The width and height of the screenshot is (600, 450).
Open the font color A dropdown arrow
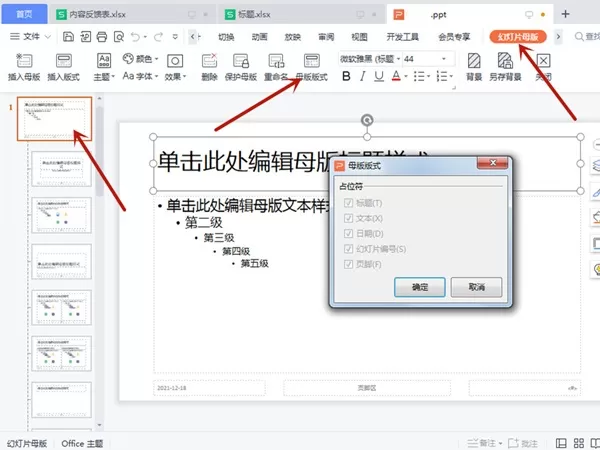click(406, 76)
